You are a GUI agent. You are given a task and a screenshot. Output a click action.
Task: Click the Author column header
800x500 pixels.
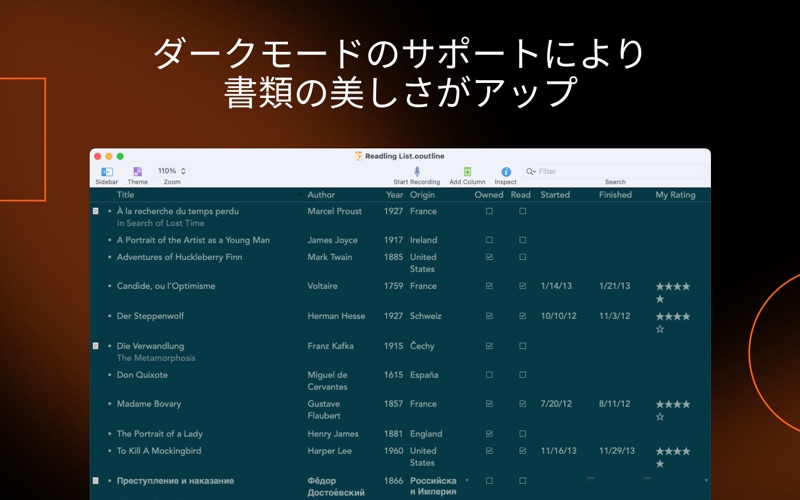pos(321,195)
